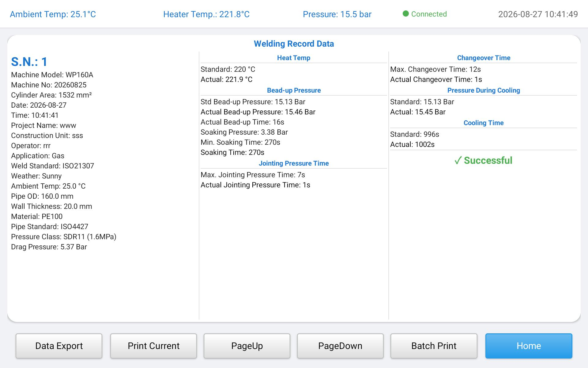Viewport: 588px width, 368px height.
Task: Click the Successful checkmark icon
Action: tap(458, 160)
